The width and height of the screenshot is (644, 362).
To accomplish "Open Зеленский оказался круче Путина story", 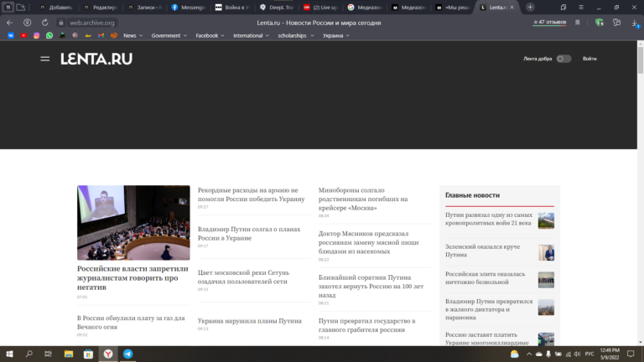I will tap(483, 251).
